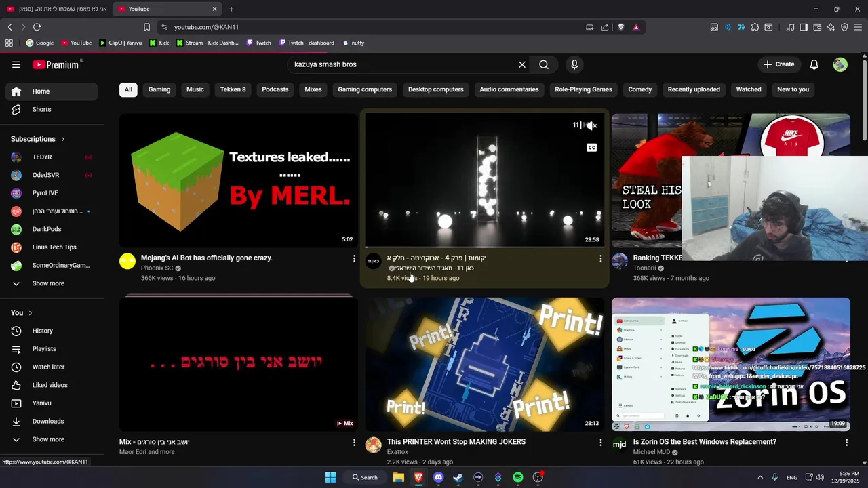Open the notifications bell
This screenshot has width=868, height=488.
pyautogui.click(x=814, y=64)
